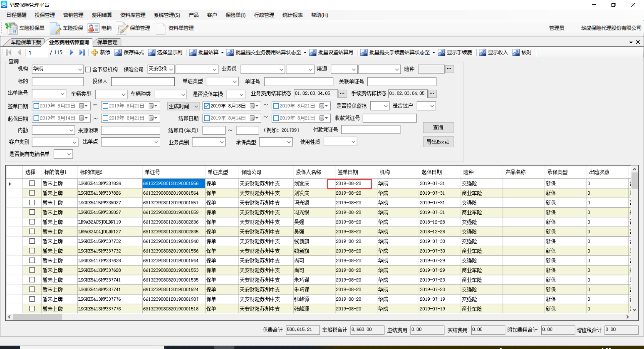
Task: Click the 显示手续费 toolbar icon
Action: pyautogui.click(x=441, y=52)
